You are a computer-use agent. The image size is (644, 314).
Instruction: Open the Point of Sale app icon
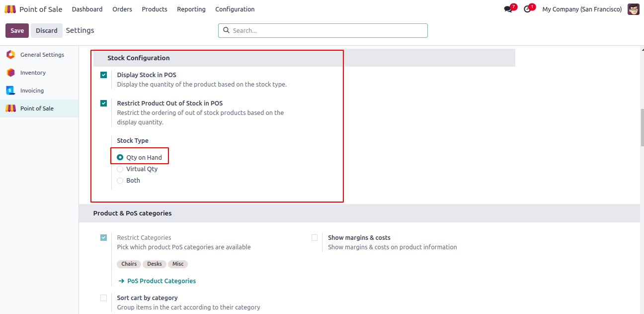coord(10,9)
